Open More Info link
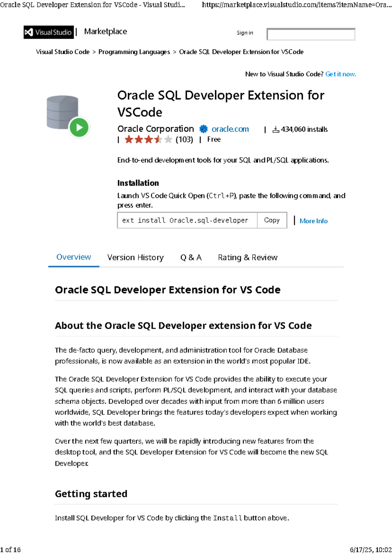392x554 pixels. tap(314, 221)
